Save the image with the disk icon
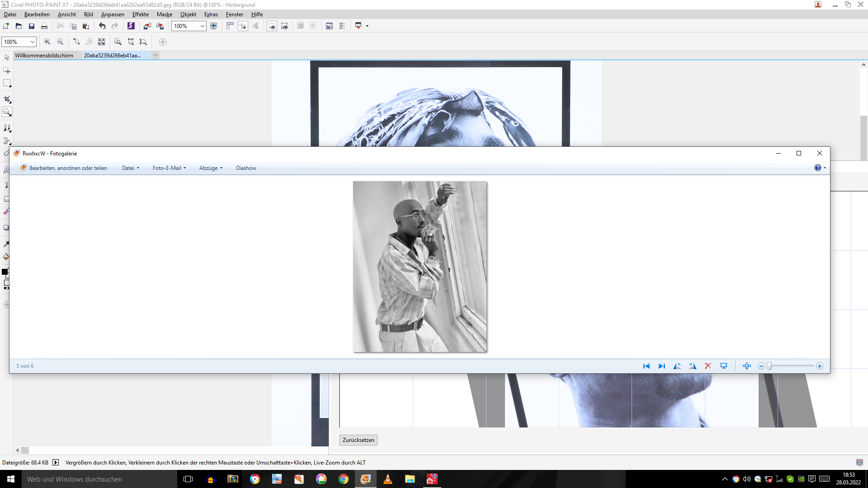This screenshot has height=488, width=868. (x=32, y=26)
